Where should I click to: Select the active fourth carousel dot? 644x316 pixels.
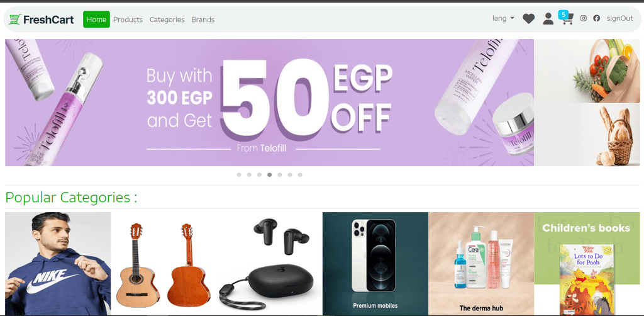click(269, 174)
